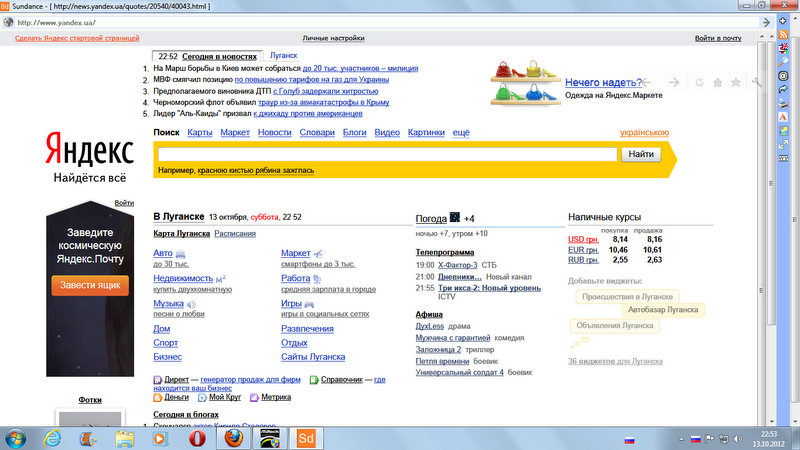This screenshot has height=450, width=800.
Task: Open the Видео search tab
Action: pyautogui.click(x=387, y=132)
